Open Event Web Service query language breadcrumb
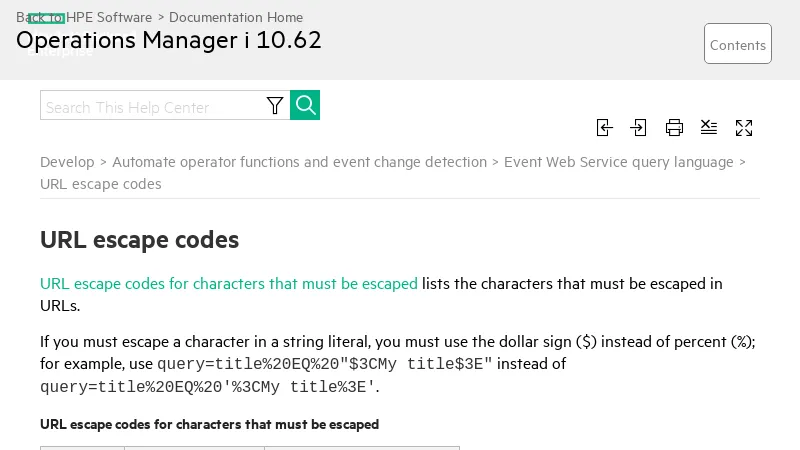This screenshot has width=800, height=450. coord(618,162)
